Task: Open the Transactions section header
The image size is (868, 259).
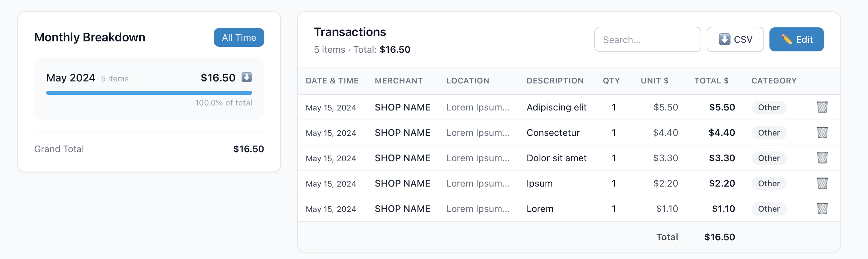Action: pyautogui.click(x=350, y=32)
